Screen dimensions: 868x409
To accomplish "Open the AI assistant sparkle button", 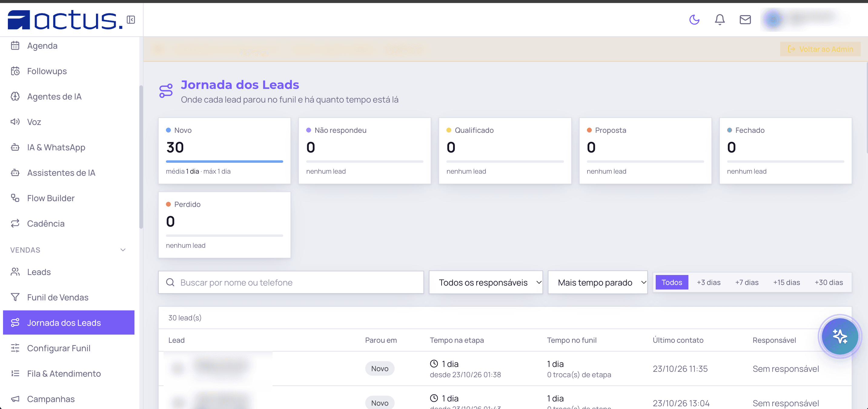I will tap(840, 336).
